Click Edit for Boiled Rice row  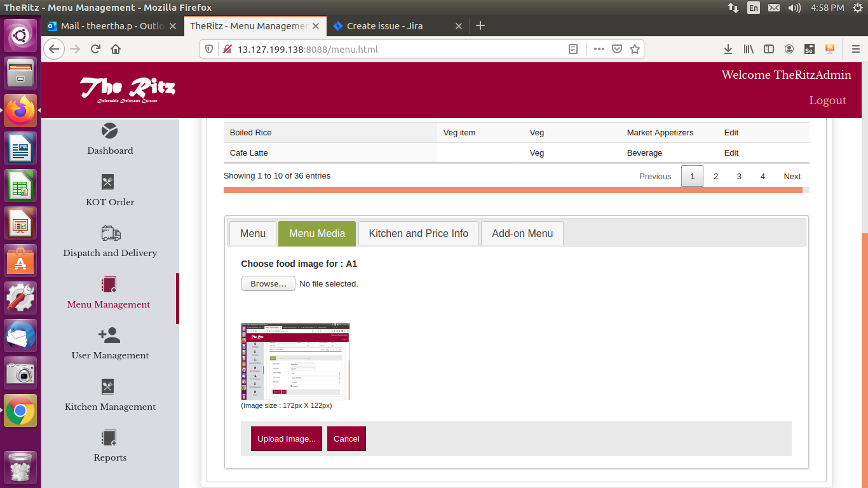731,133
